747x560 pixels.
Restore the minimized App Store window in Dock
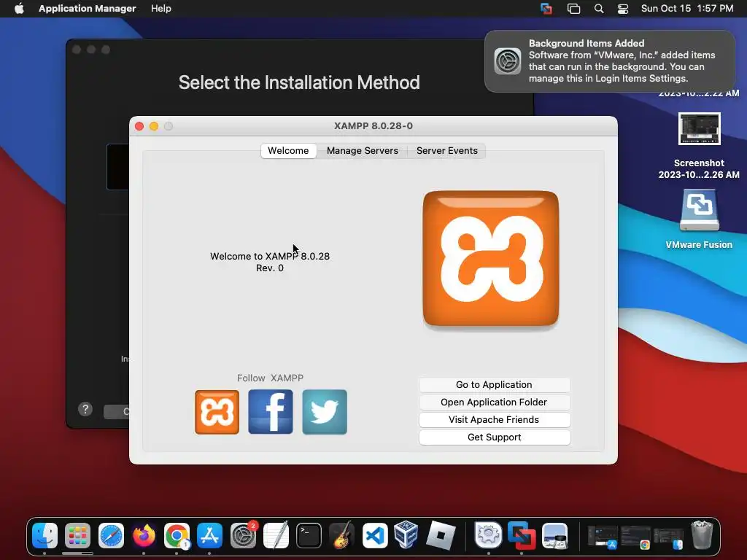(x=602, y=537)
